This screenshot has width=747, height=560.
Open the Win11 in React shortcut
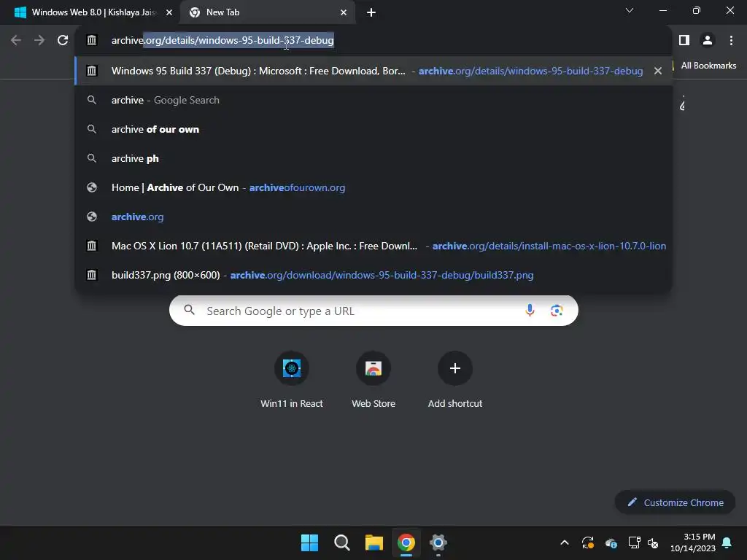coord(292,380)
